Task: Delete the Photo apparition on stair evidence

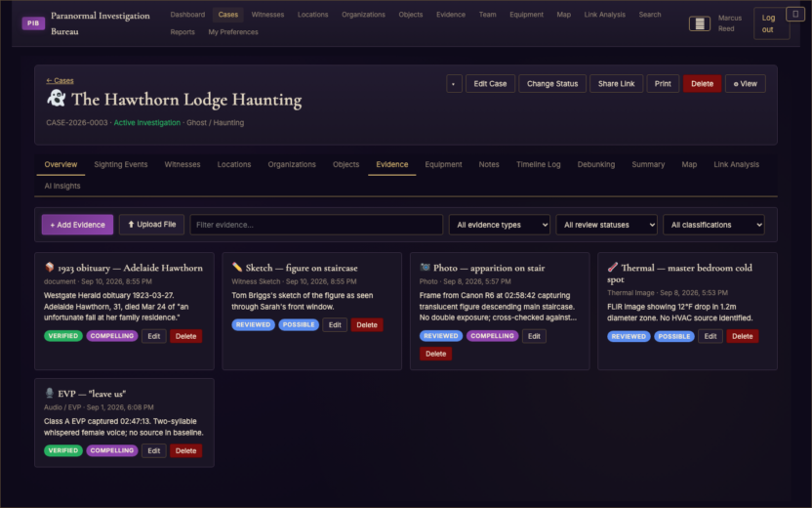Action: click(435, 354)
